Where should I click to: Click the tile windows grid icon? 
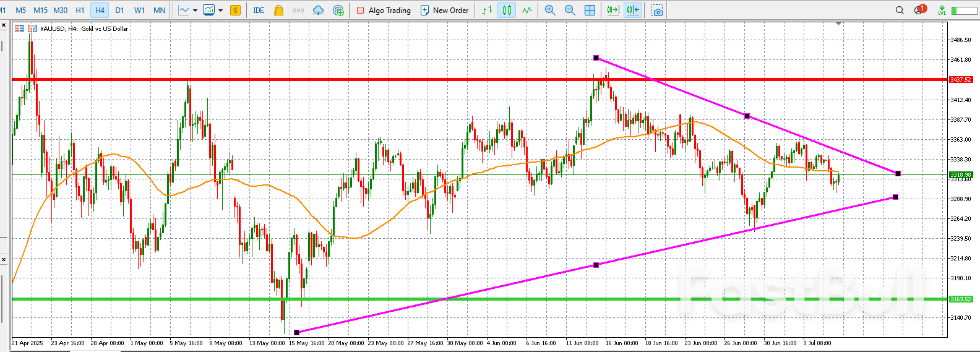(590, 11)
